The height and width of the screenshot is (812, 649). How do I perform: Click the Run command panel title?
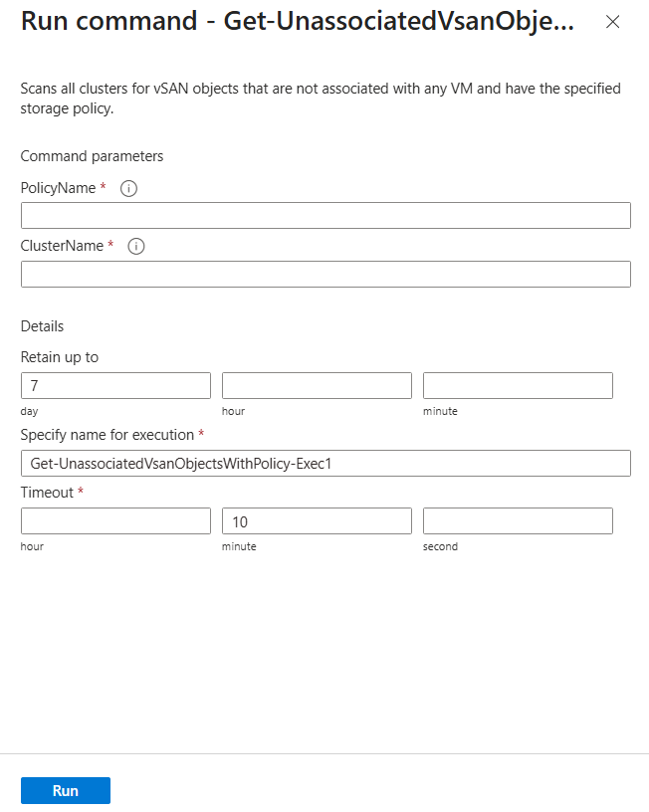click(298, 23)
